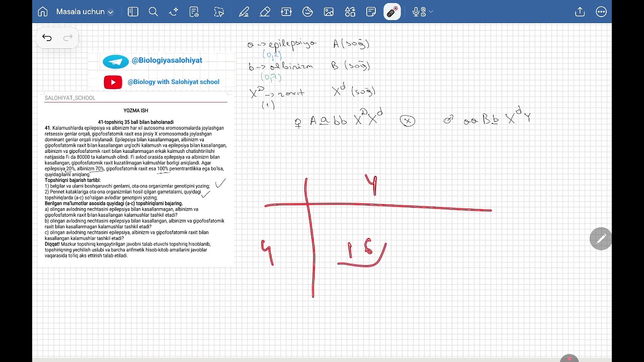The height and width of the screenshot is (362, 644).
Task: Open the Stickers tool
Action: coord(307,12)
